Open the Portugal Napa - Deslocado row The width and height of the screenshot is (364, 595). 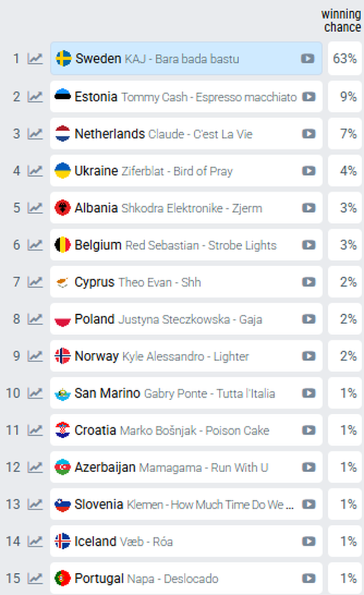(186, 578)
